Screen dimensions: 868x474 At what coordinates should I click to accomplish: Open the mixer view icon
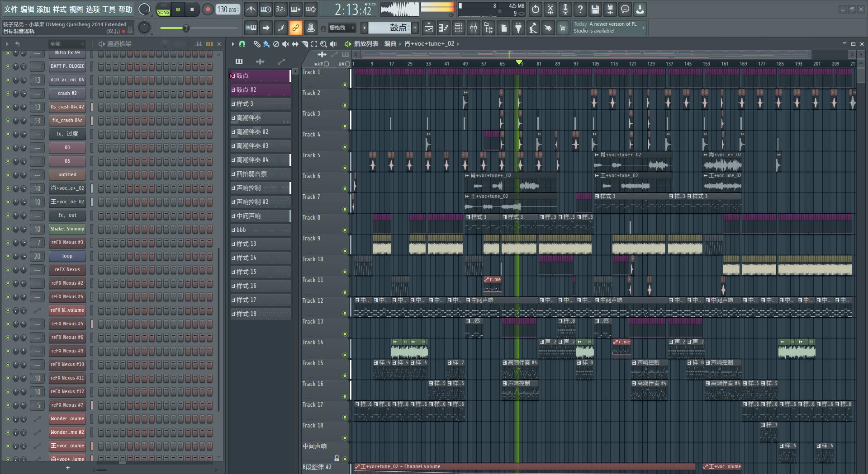[474, 28]
